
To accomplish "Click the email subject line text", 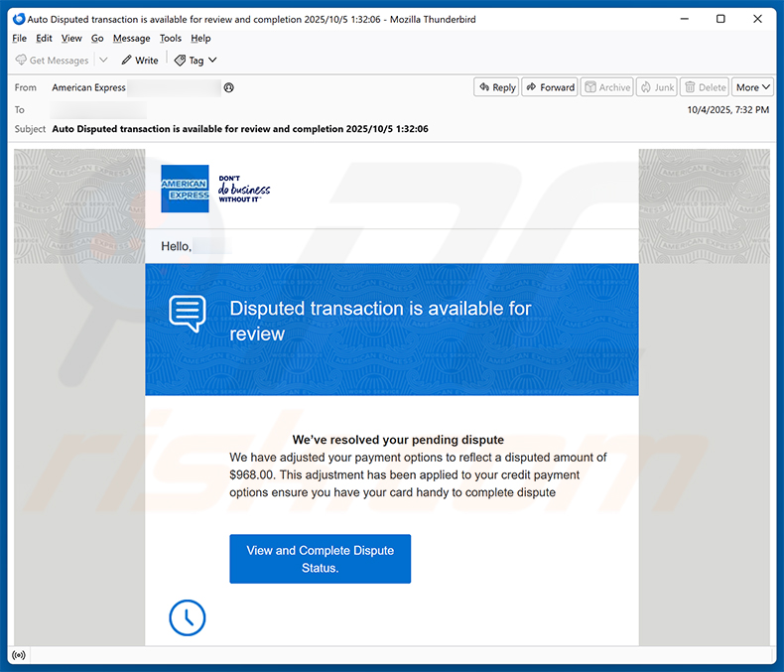I will click(x=240, y=129).
